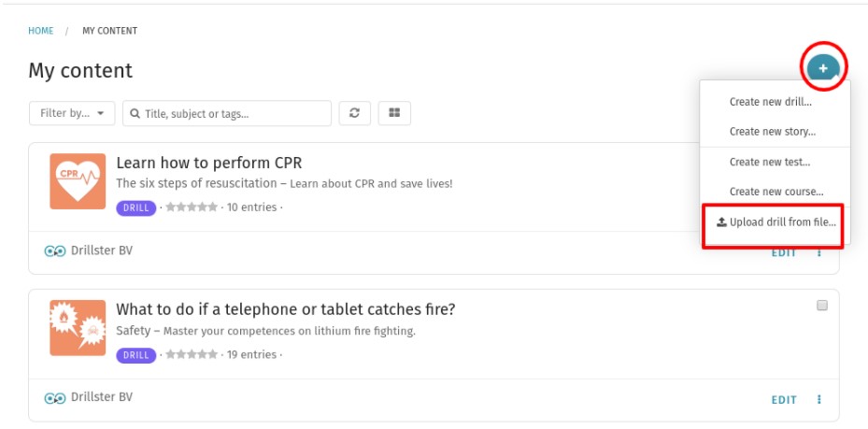Open three-dot menu for CPR drill
868x429 pixels.
(x=819, y=253)
